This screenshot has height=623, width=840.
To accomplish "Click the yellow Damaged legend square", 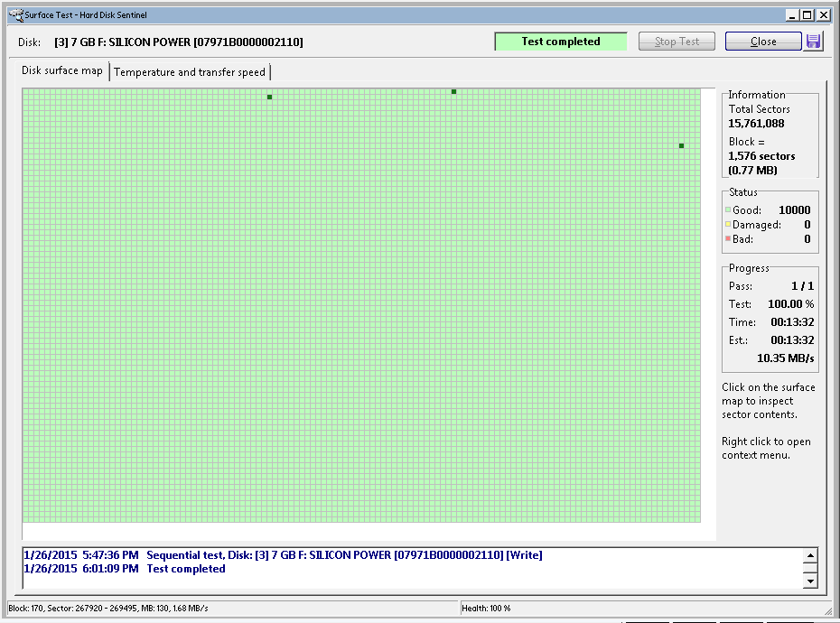I will tap(727, 225).
